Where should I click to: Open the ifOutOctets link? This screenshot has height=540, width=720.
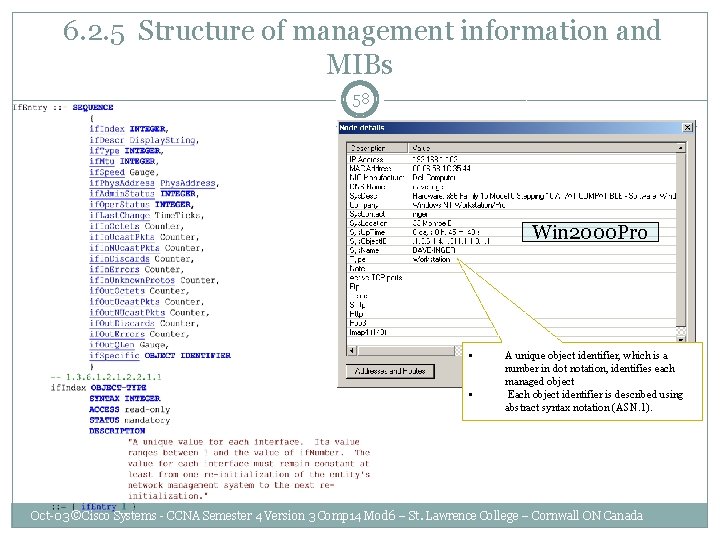(x=117, y=291)
